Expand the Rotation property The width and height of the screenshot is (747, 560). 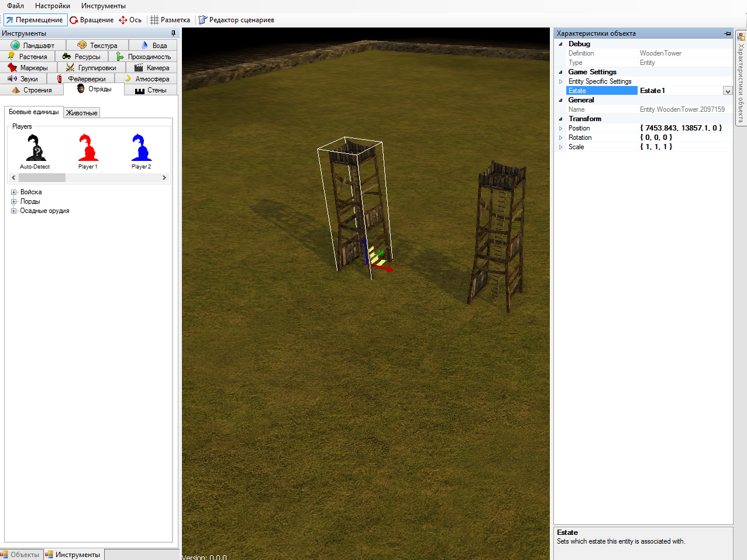pyautogui.click(x=560, y=138)
